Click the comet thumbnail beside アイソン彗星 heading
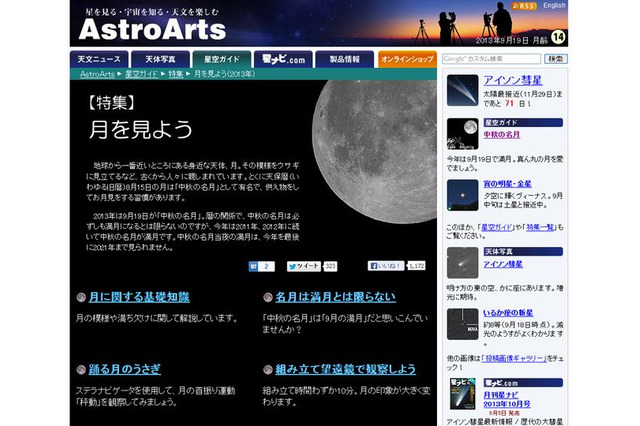The image size is (640, 426). coord(462,90)
